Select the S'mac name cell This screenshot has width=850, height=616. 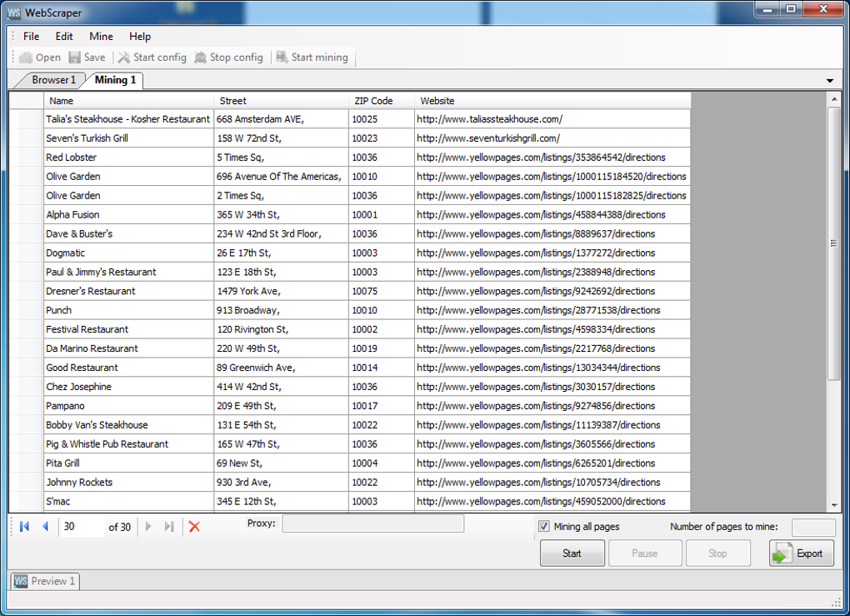tap(128, 502)
